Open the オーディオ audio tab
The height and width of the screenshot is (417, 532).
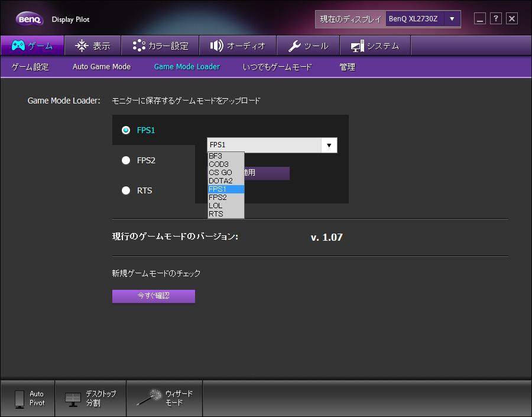238,46
